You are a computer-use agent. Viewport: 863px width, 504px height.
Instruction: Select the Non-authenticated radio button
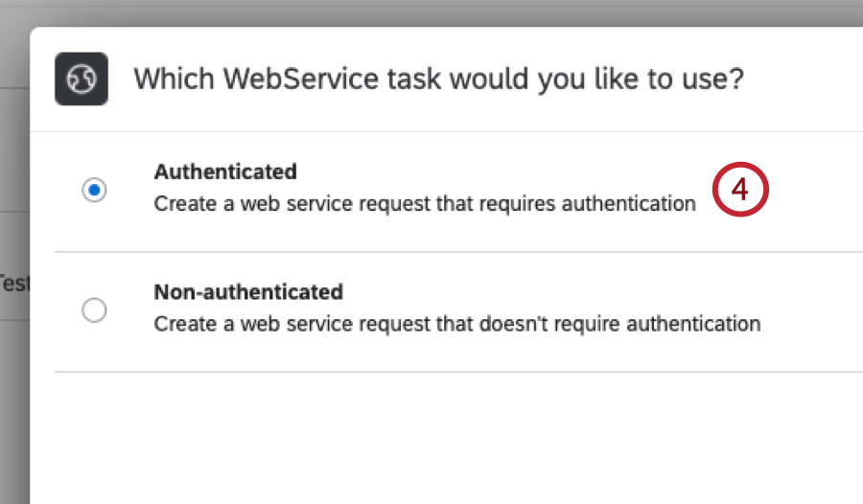click(x=94, y=310)
